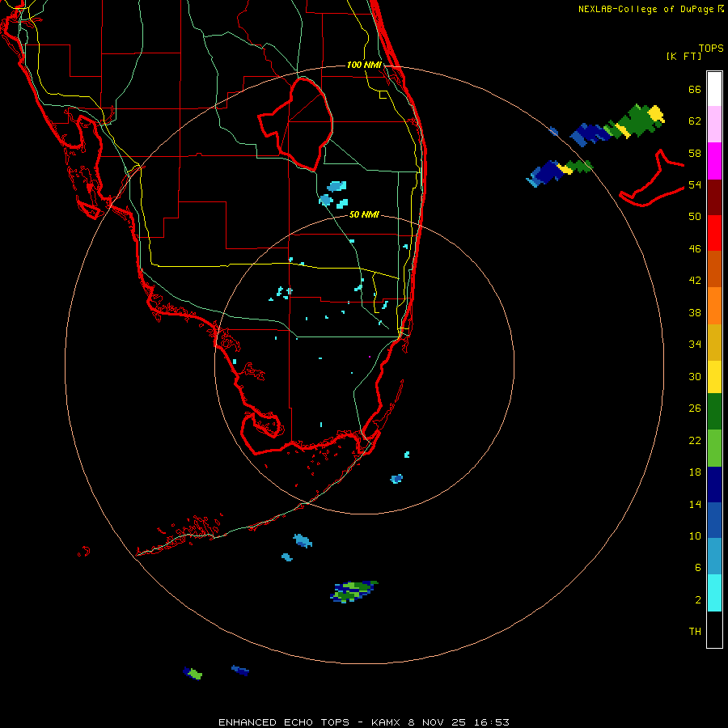Click the legend value 34

coord(695,344)
